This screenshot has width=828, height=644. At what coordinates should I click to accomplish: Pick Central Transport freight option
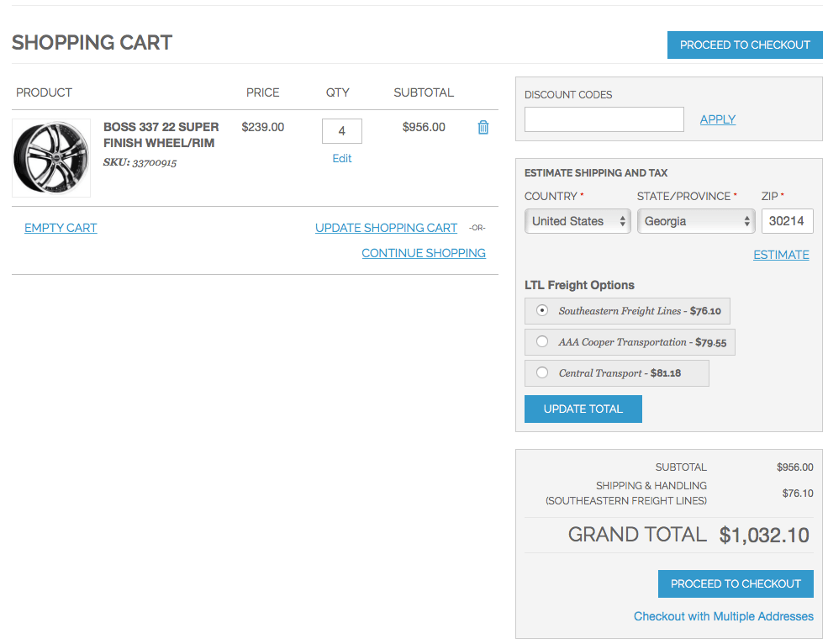click(x=541, y=372)
